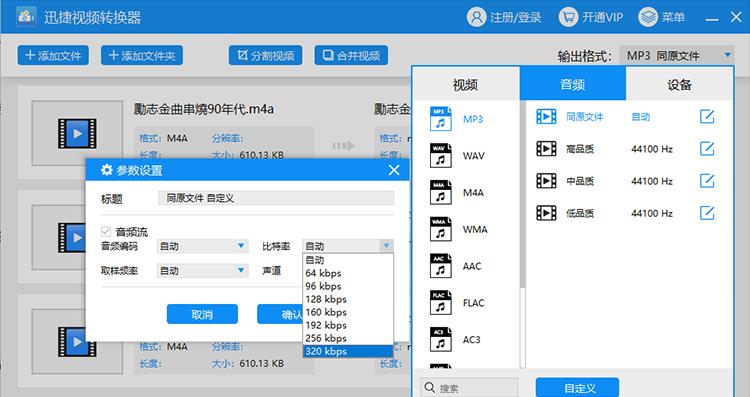Screen dimensions: 750x397
Task: Edit the 低品质 preset with pencil icon
Action: click(x=707, y=212)
